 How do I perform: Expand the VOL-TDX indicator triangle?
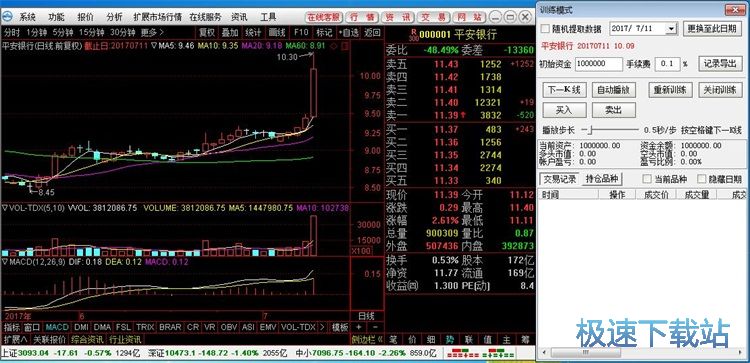[x=5, y=208]
